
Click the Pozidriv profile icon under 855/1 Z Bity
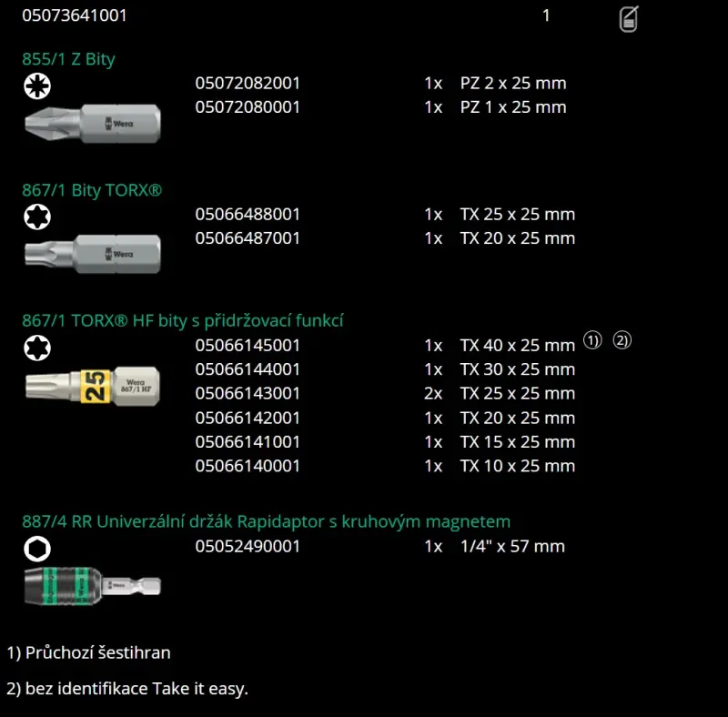pyautogui.click(x=37, y=86)
